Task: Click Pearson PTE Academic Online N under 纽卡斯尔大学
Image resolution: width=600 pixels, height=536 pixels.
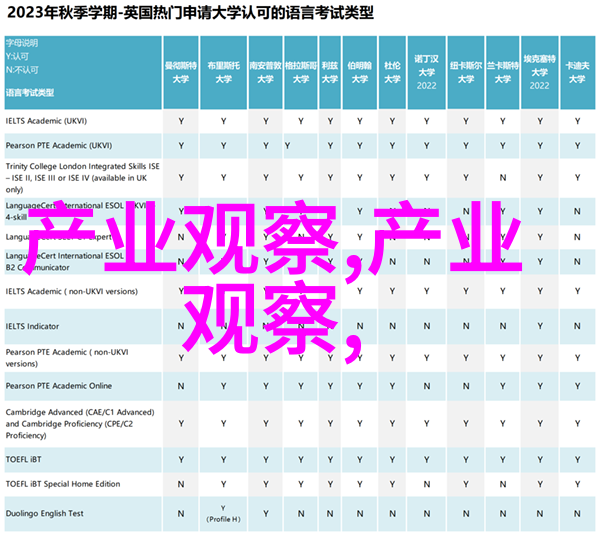Action: click(x=466, y=386)
